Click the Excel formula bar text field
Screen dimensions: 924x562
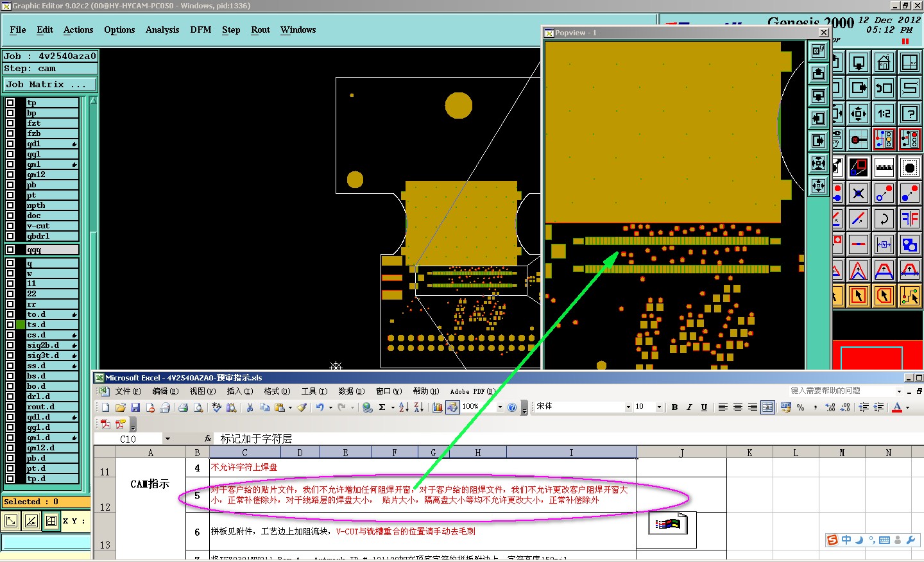(x=568, y=439)
